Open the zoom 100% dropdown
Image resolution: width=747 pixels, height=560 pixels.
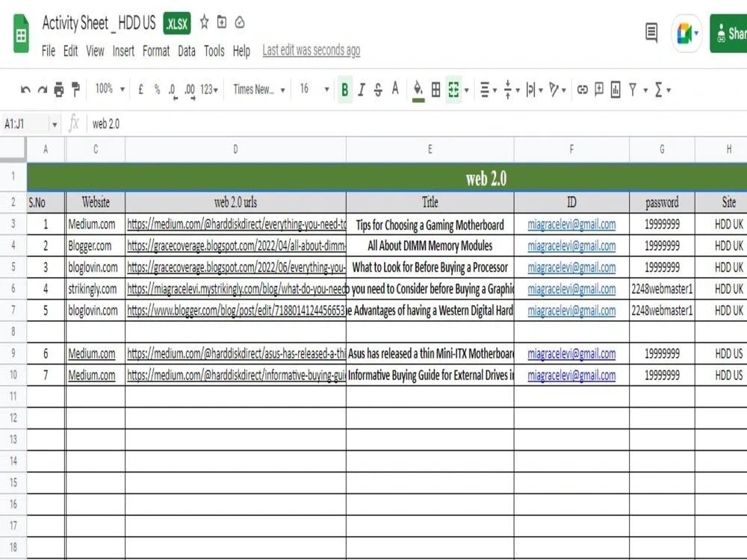109,89
